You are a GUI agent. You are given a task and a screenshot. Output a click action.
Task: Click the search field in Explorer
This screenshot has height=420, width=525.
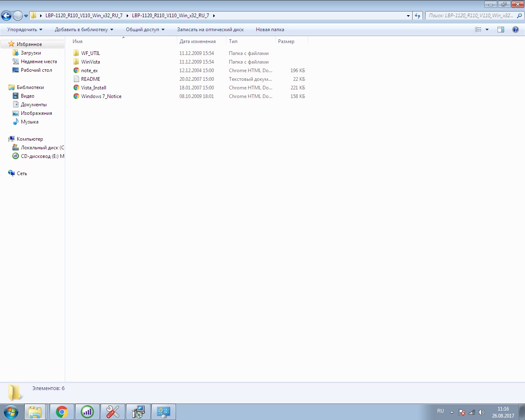tap(471, 16)
